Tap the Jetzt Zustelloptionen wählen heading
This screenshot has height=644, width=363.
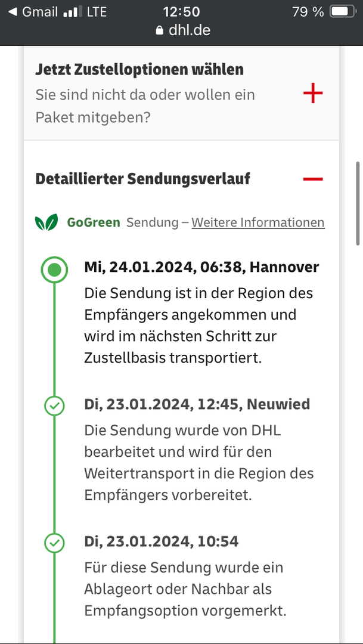coord(139,70)
